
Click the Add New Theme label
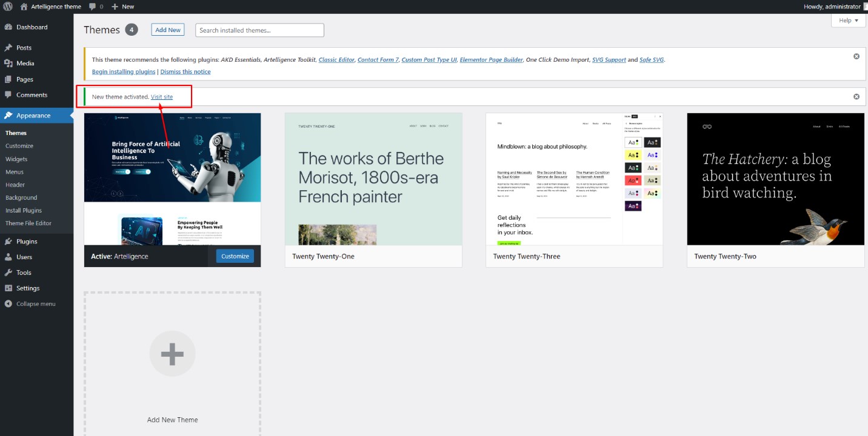click(x=173, y=420)
